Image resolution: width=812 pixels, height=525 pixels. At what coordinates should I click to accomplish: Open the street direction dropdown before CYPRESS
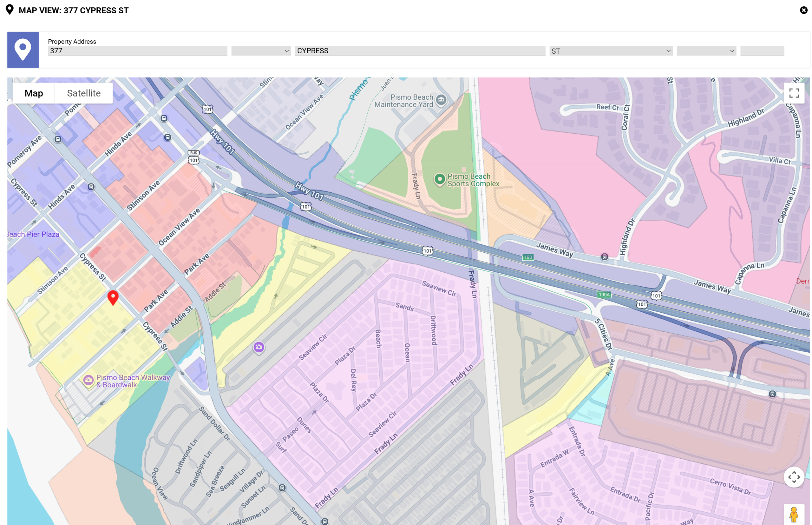(x=260, y=51)
